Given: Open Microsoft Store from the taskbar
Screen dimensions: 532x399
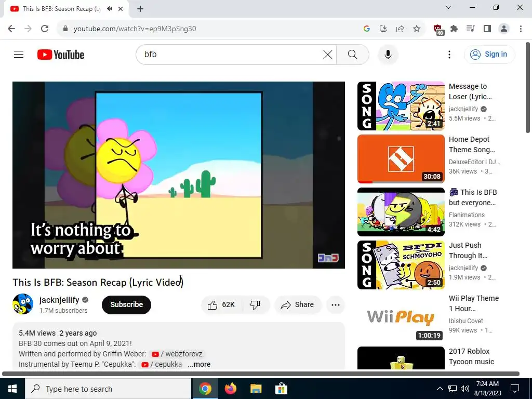Looking at the screenshot, I should 281,389.
